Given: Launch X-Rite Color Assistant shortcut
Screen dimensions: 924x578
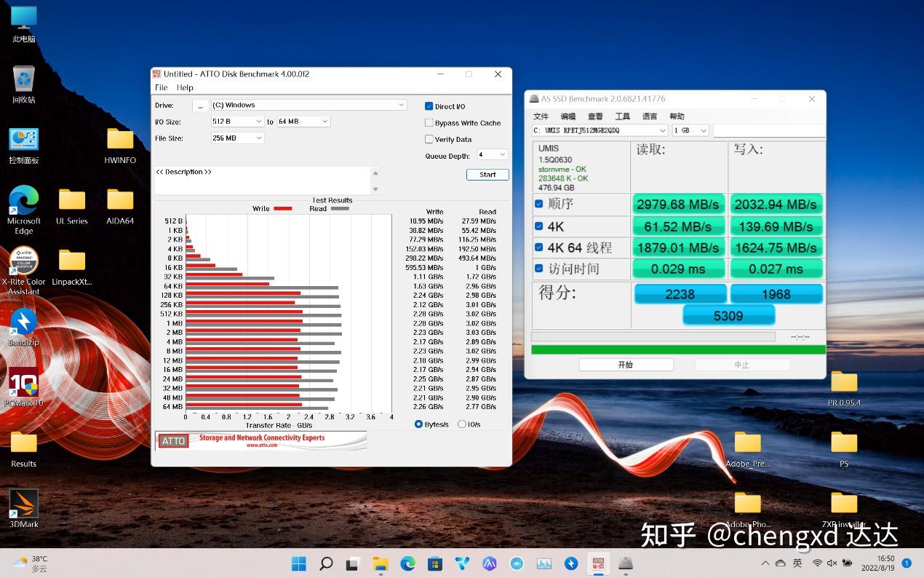Looking at the screenshot, I should [24, 270].
